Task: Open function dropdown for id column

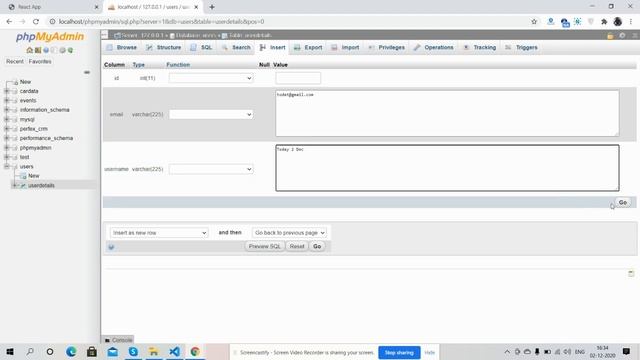Action: (211, 78)
